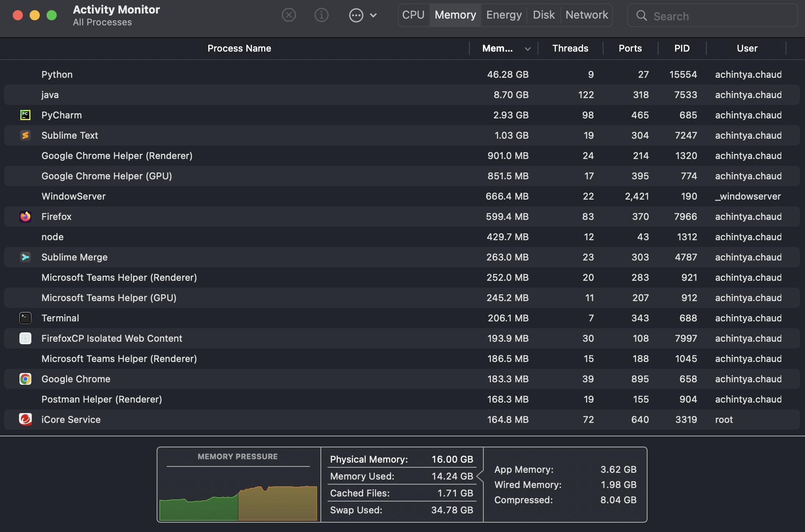This screenshot has height=532, width=805.
Task: Switch to the Energy tab
Action: pos(504,15)
